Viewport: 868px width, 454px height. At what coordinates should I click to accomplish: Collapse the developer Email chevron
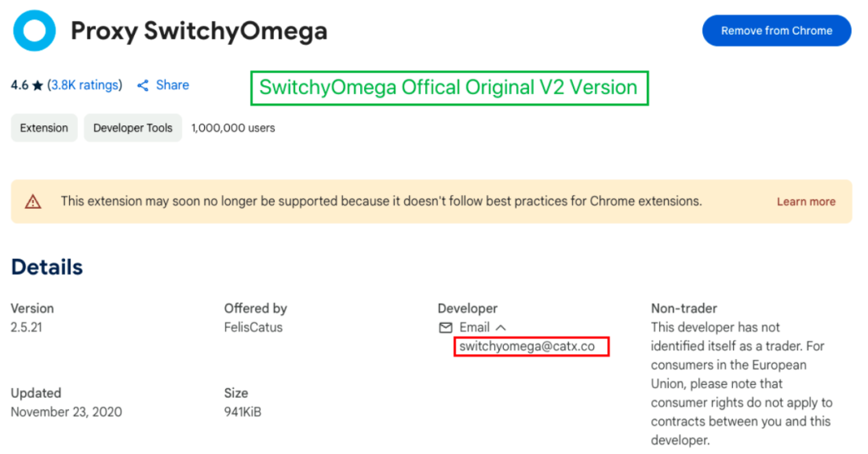(x=501, y=328)
